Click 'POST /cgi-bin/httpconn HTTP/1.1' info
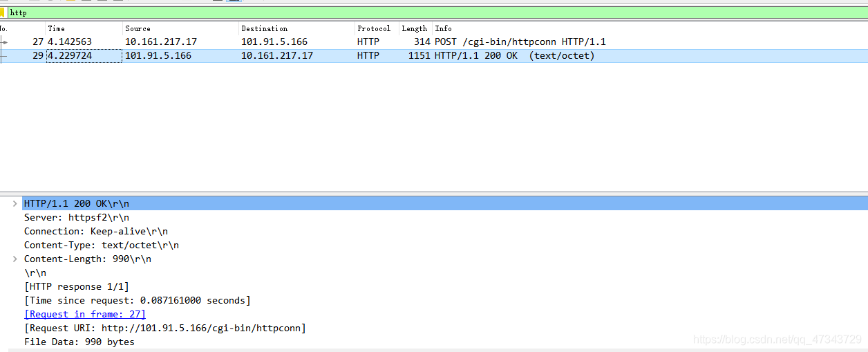868x352 pixels. 520,42
